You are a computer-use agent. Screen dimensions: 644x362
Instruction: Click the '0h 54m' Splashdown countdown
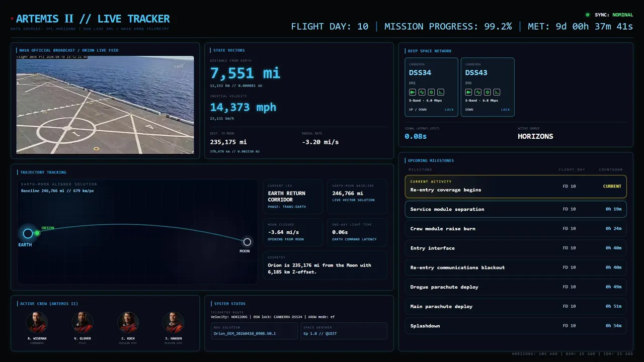613,326
